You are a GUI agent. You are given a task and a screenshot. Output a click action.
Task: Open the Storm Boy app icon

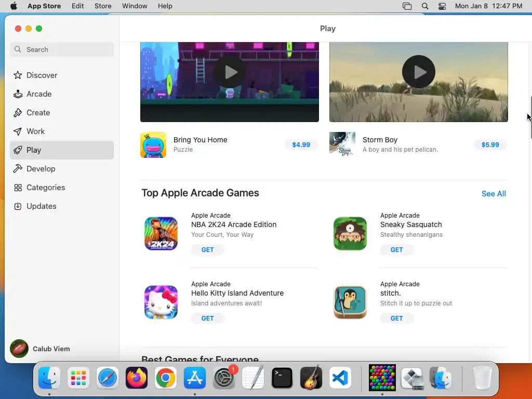tap(342, 145)
